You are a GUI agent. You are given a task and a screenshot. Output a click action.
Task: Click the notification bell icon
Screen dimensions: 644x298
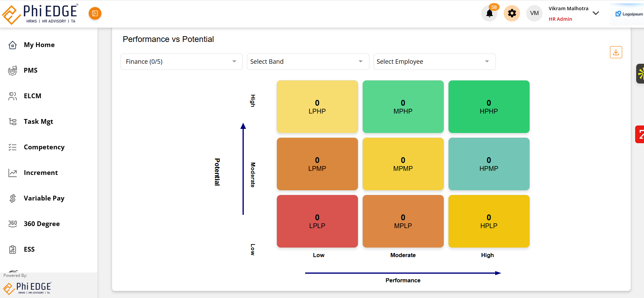(489, 14)
